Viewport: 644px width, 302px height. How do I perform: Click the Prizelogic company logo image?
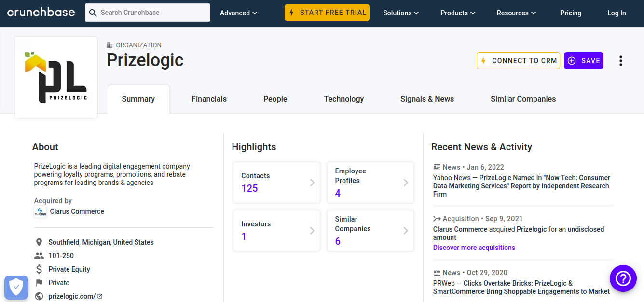tap(56, 77)
